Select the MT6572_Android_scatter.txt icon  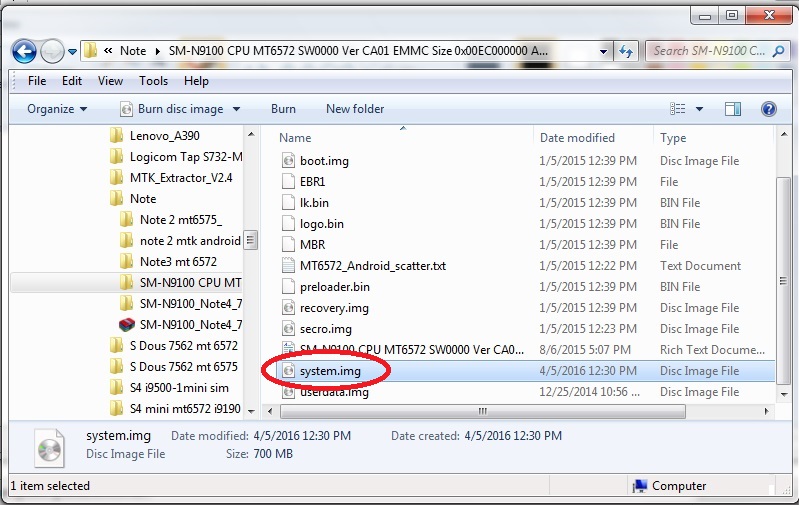pyautogui.click(x=288, y=266)
